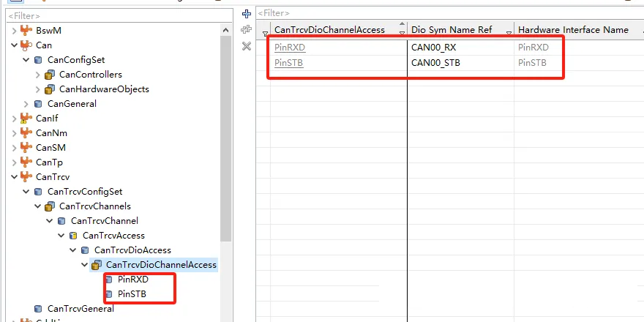Click the CanTp module icon
This screenshot has height=322, width=644.
[26, 162]
